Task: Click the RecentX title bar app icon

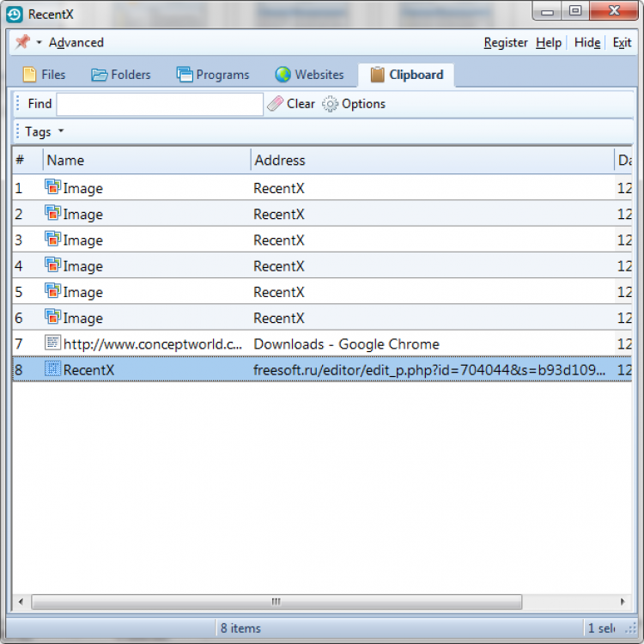Action: 15,15
